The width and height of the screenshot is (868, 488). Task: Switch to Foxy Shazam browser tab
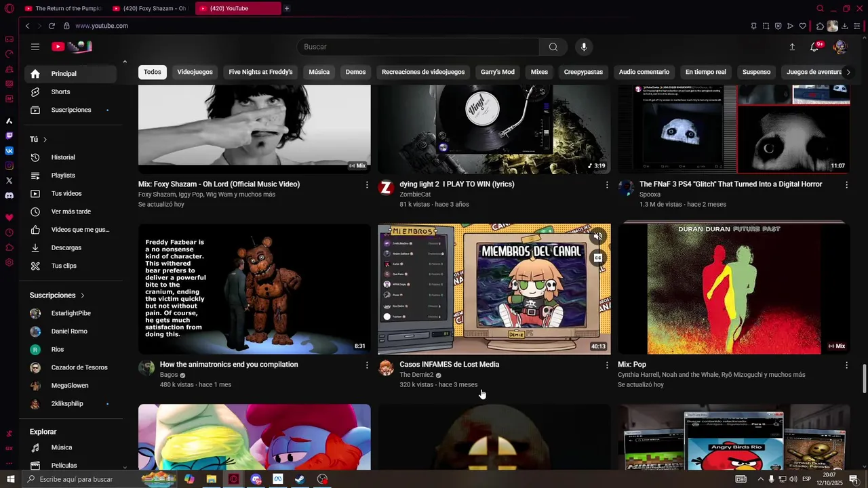149,8
